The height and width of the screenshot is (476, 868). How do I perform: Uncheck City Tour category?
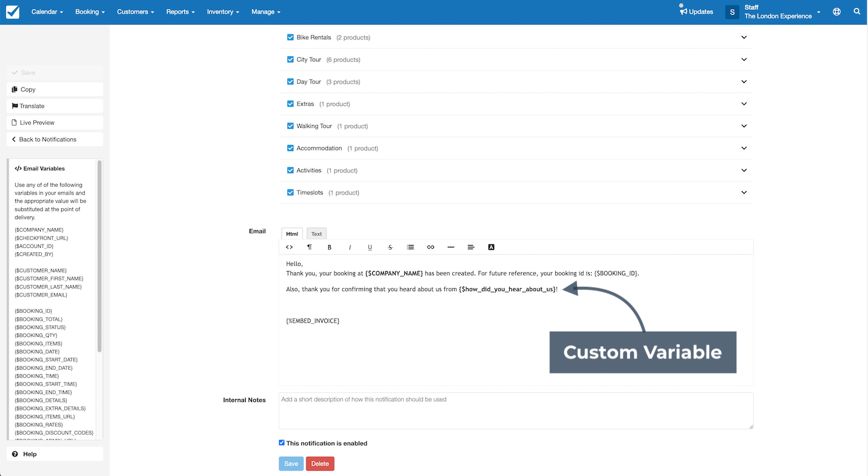290,59
